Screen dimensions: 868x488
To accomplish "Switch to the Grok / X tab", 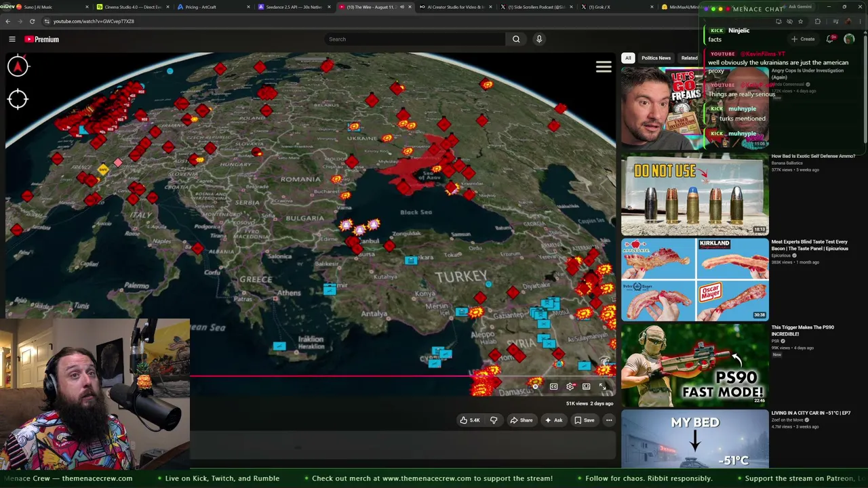I will click(x=617, y=7).
